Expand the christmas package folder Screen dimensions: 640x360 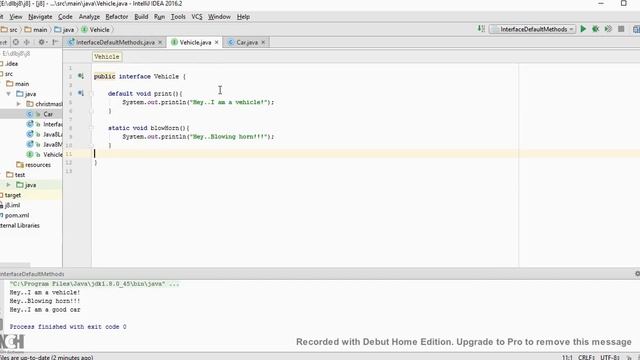click(18, 104)
